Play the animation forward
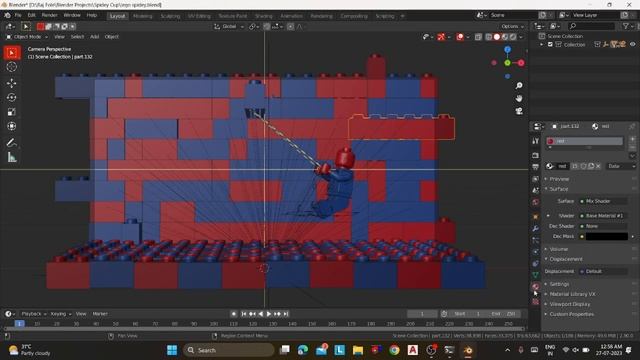The height and width of the screenshot is (360, 640). point(269,314)
